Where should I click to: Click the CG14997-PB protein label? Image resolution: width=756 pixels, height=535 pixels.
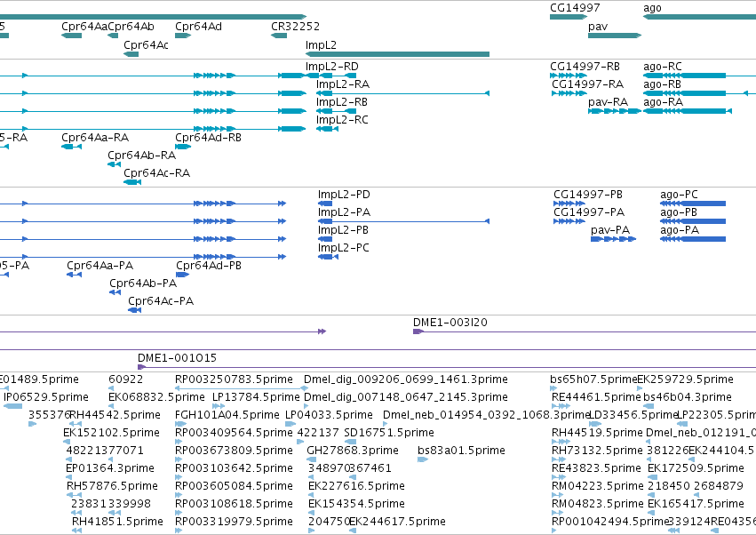coord(588,195)
